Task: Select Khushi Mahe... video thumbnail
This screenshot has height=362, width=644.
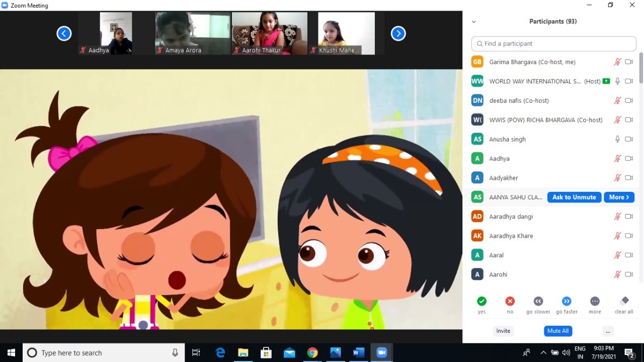Action: click(346, 33)
